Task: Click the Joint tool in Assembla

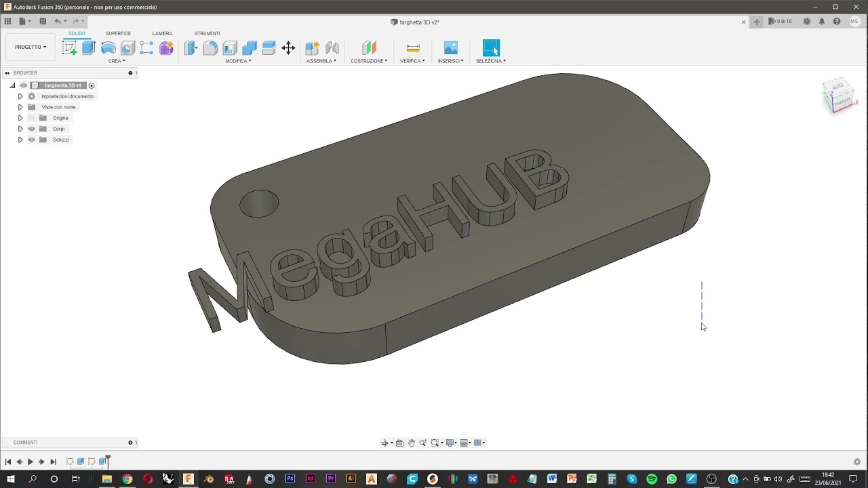Action: click(x=332, y=47)
